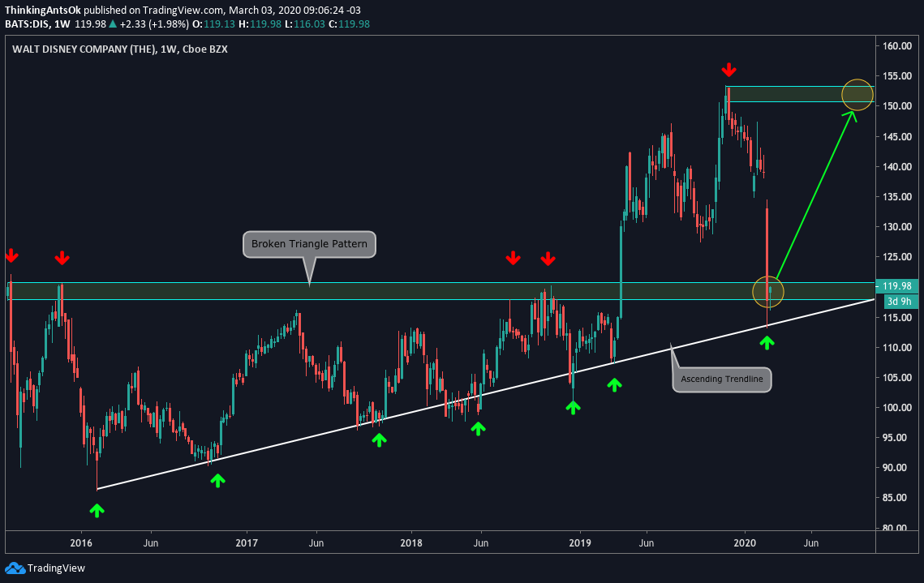Click the Broken Triangle Pattern callout

[309, 244]
